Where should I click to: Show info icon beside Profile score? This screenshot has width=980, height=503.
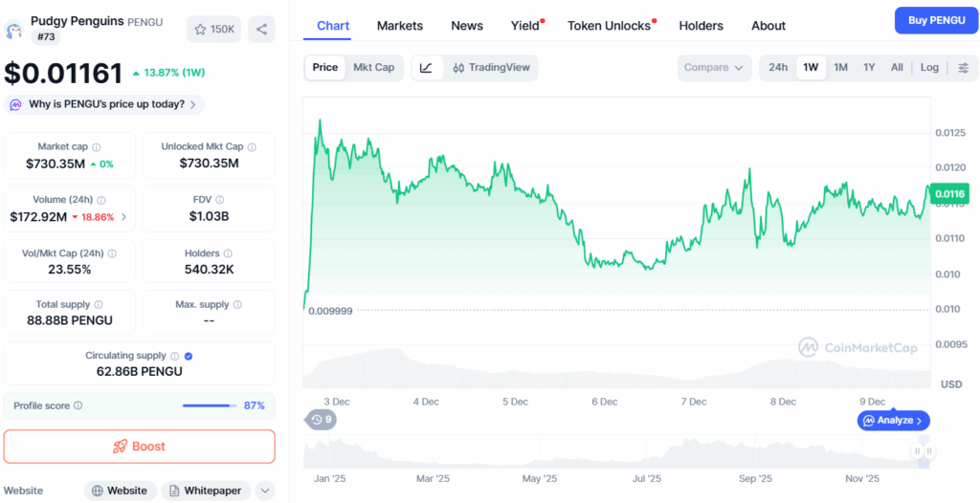coord(78,405)
